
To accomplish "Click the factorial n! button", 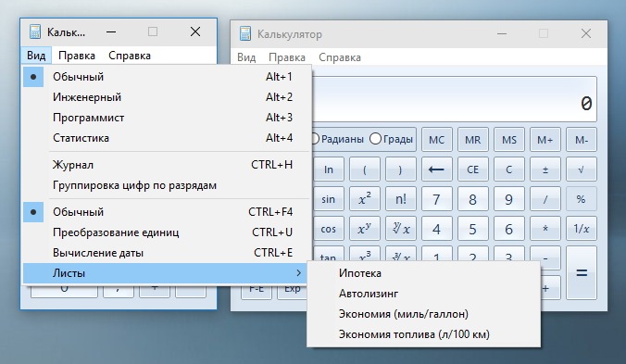I will [401, 199].
